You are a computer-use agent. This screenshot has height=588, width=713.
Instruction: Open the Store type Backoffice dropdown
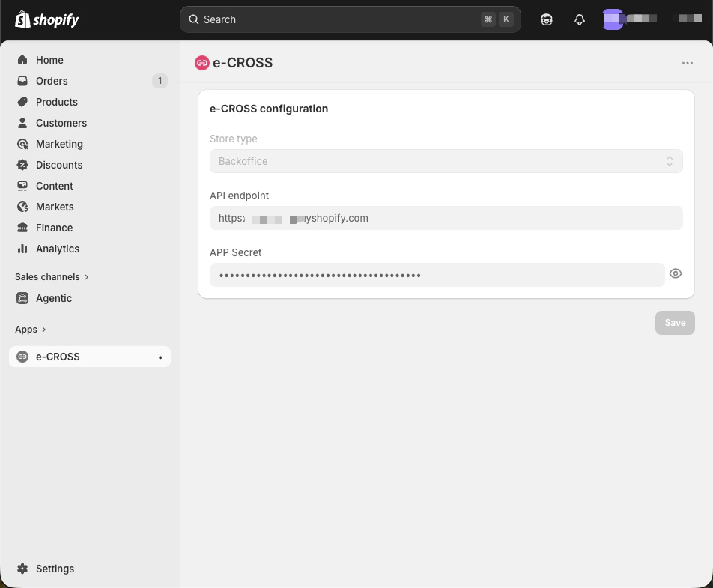click(446, 161)
